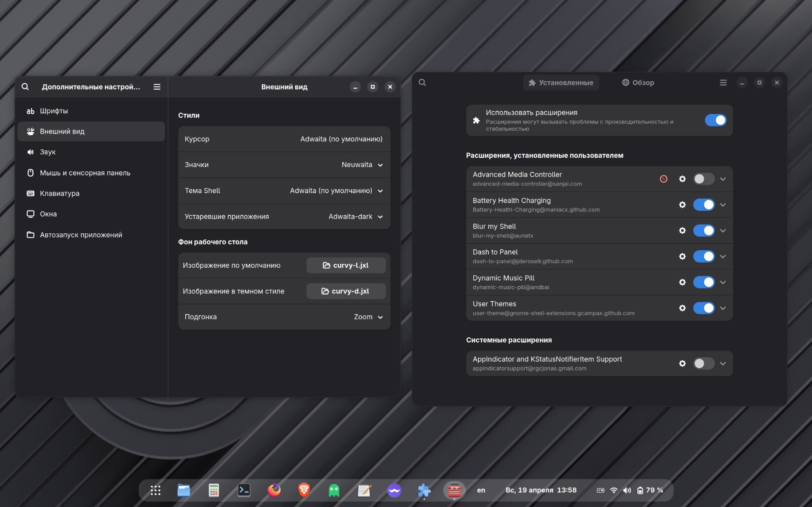This screenshot has height=507, width=812.
Task: Expand User Themes extension details
Action: (x=723, y=308)
